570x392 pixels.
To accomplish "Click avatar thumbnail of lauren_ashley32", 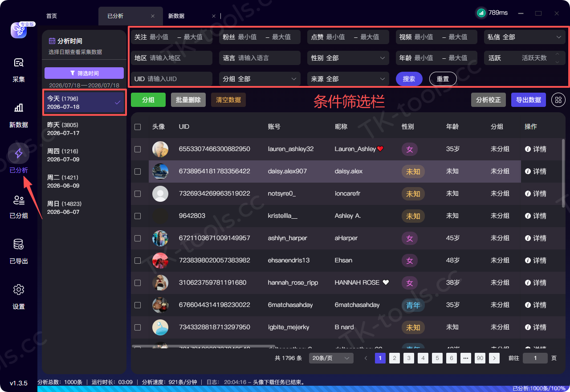I will pos(160,149).
